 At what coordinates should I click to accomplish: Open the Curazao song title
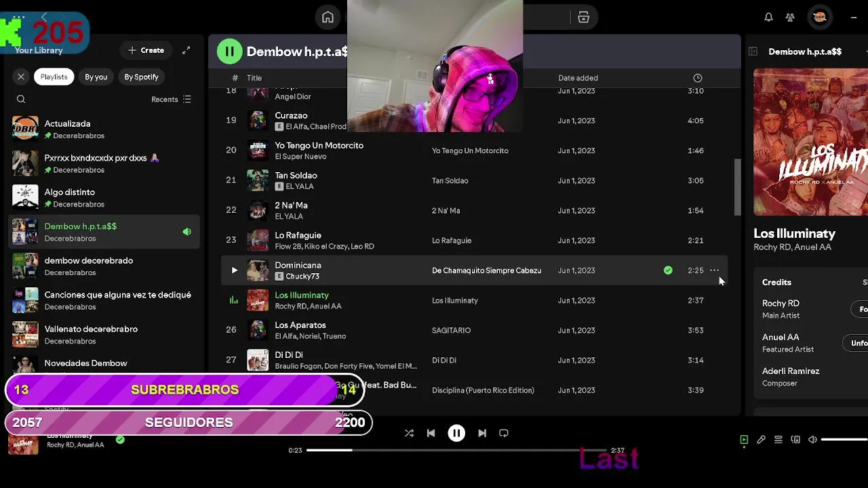coord(291,116)
